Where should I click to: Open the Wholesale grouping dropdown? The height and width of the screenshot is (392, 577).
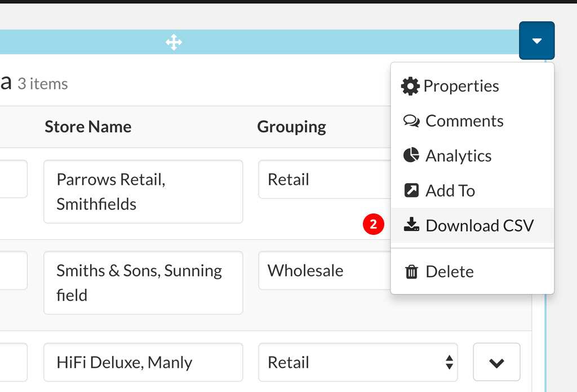324,270
